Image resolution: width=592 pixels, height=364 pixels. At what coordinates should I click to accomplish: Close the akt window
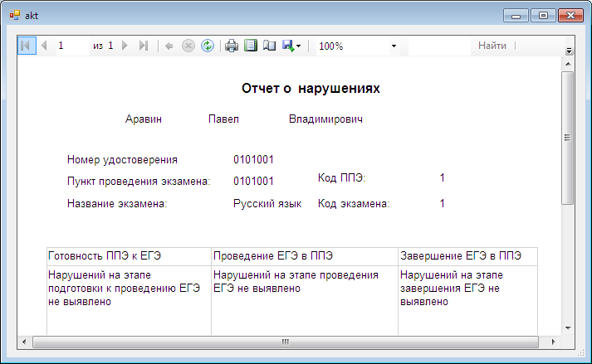[570, 16]
